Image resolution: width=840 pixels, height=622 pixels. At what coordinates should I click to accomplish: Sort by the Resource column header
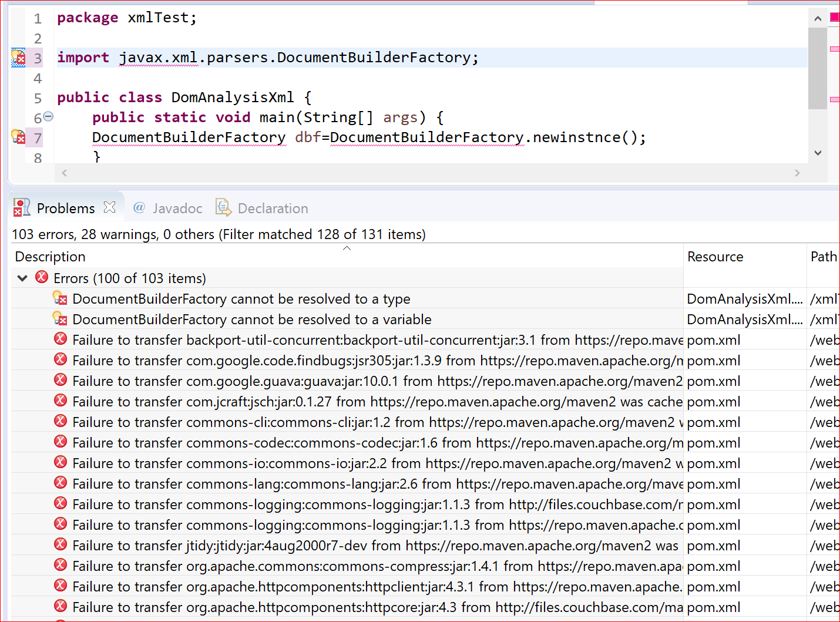pos(745,257)
